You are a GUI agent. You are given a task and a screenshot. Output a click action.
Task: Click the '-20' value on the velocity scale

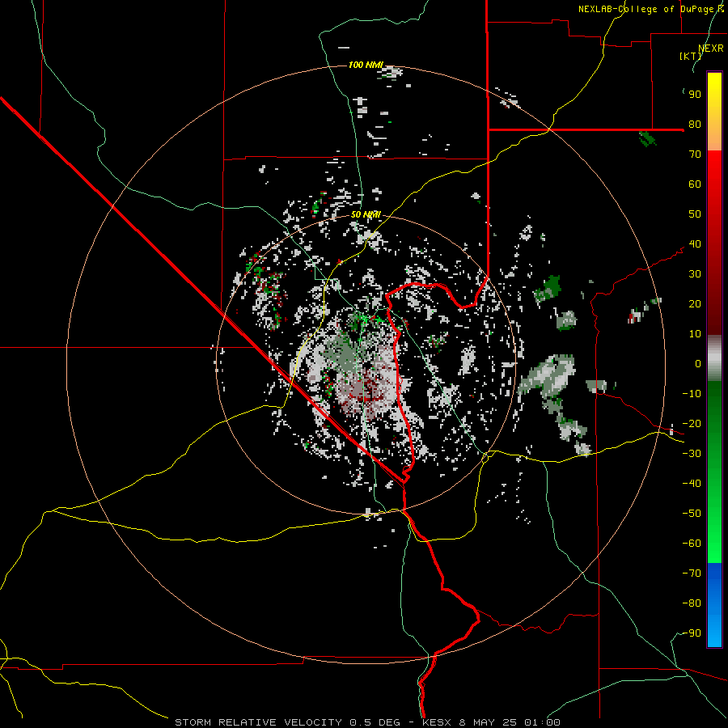tap(692, 424)
